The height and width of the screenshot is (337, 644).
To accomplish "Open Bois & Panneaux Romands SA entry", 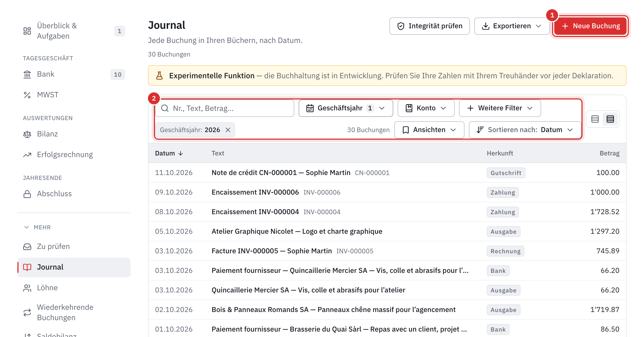I will tap(387, 310).
